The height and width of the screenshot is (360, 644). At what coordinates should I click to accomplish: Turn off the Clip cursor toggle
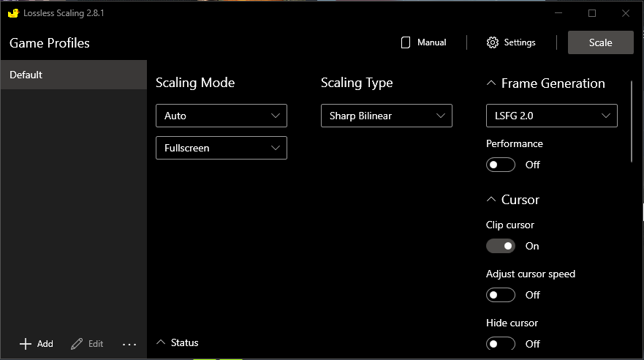pos(501,246)
